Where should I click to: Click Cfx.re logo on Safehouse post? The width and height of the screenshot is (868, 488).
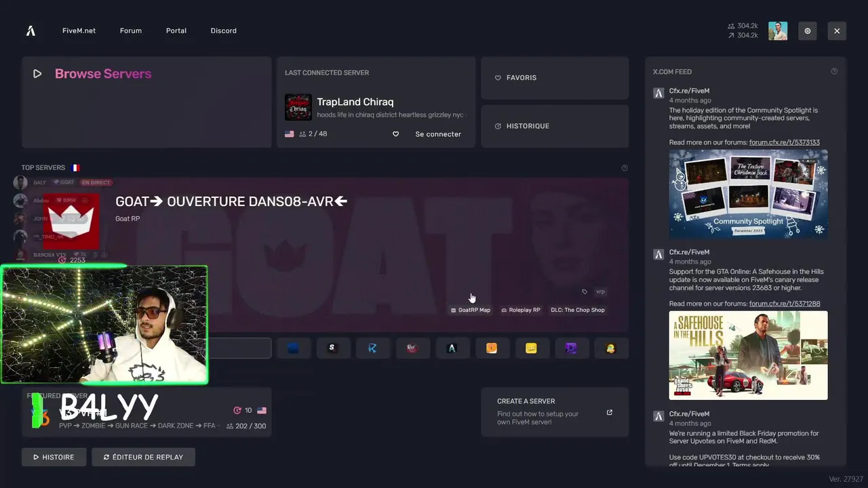pyautogui.click(x=658, y=255)
